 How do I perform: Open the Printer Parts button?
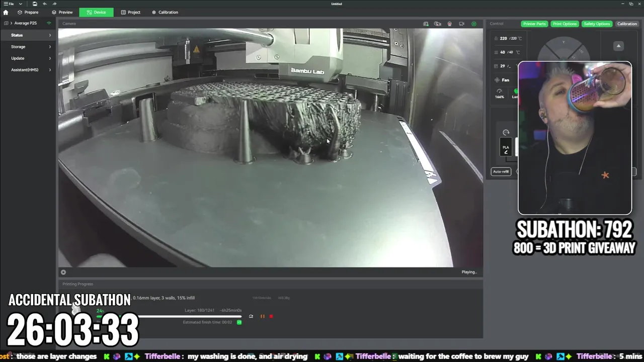[534, 24]
